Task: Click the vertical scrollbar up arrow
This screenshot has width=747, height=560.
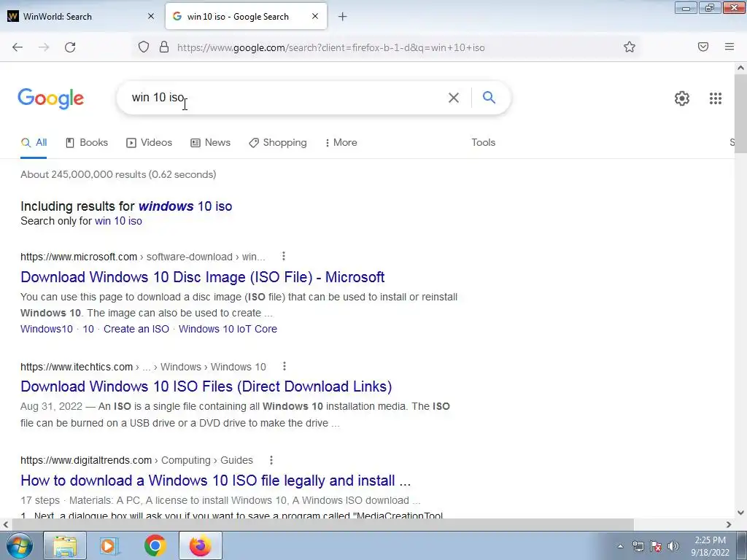Action: click(740, 68)
